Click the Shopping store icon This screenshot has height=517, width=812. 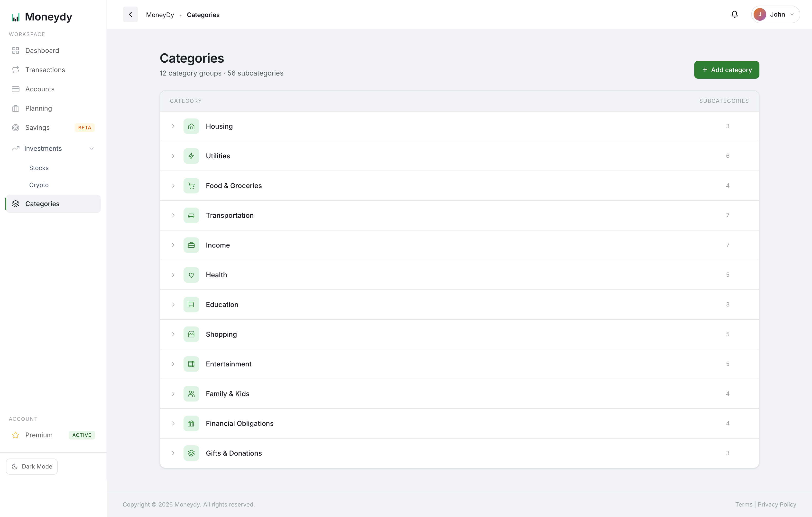point(191,334)
